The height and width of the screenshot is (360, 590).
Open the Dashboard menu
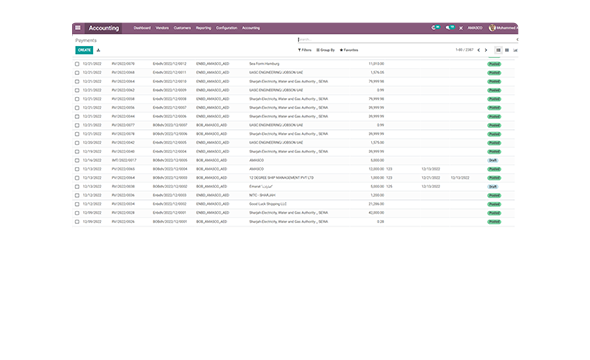[x=142, y=28]
